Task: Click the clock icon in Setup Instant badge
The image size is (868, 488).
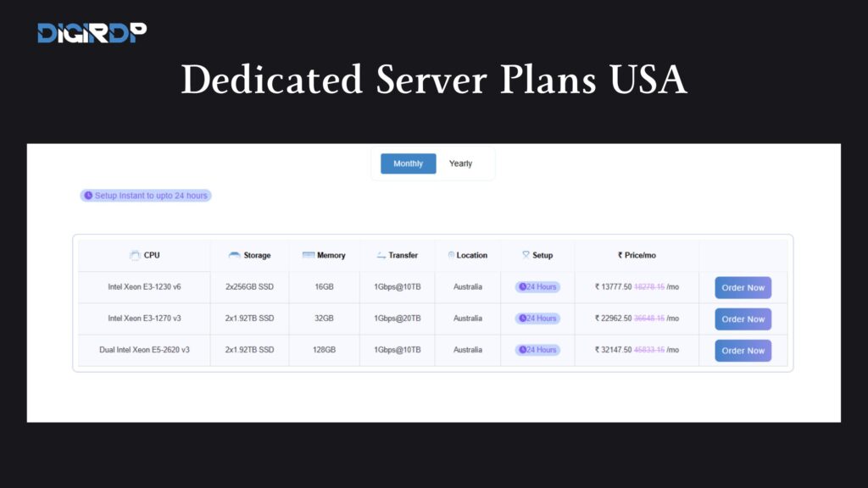Action: coord(88,196)
